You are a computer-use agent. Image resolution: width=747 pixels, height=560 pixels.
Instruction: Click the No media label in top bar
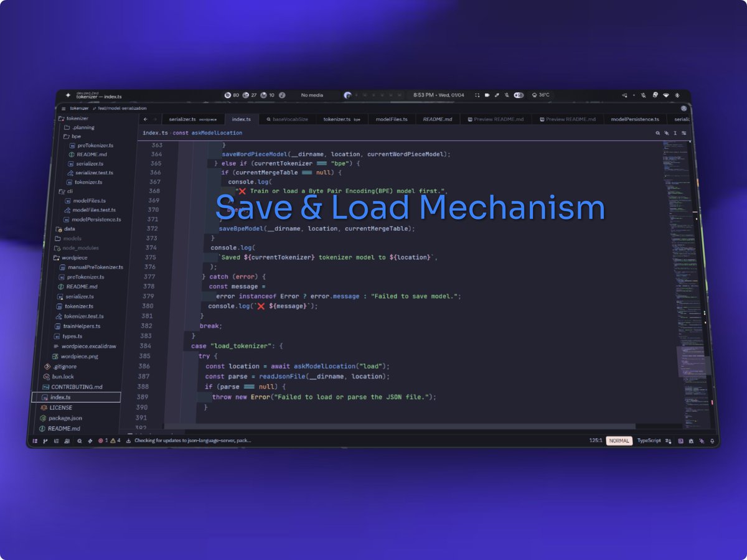[x=312, y=95]
